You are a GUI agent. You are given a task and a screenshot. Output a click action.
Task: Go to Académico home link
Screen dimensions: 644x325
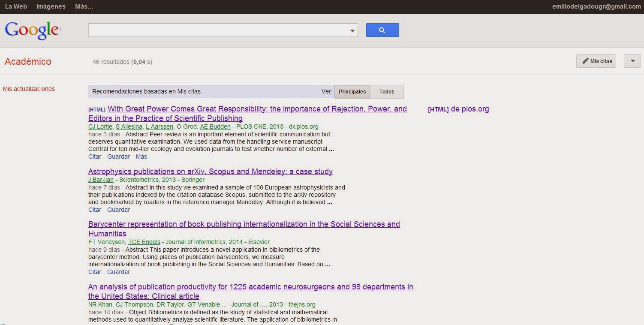pyautogui.click(x=28, y=61)
